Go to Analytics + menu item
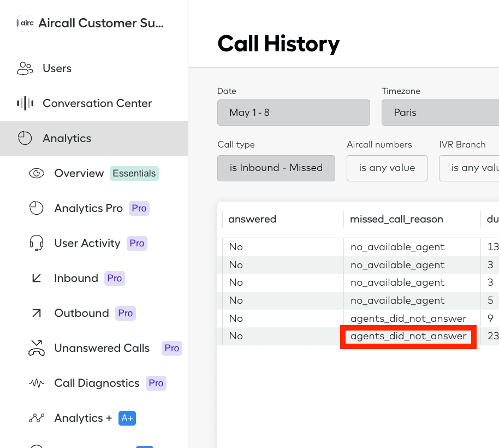This screenshot has height=448, width=499. 83,418
